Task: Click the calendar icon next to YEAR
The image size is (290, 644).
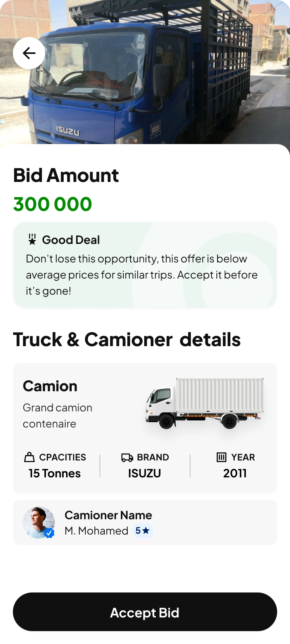Action: point(222,457)
